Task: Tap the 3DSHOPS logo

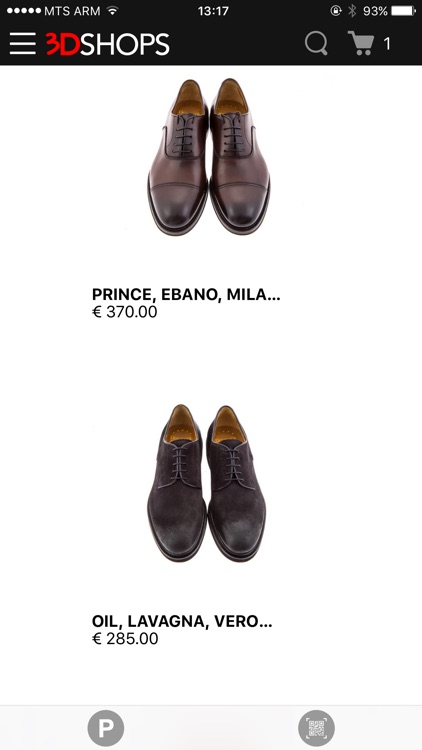Action: tap(108, 44)
